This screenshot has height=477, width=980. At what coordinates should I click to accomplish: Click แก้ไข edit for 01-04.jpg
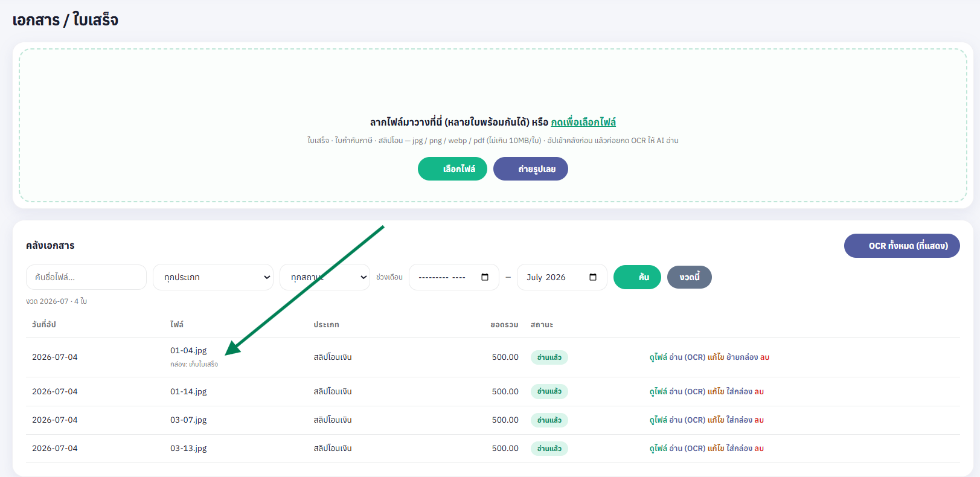coord(716,357)
